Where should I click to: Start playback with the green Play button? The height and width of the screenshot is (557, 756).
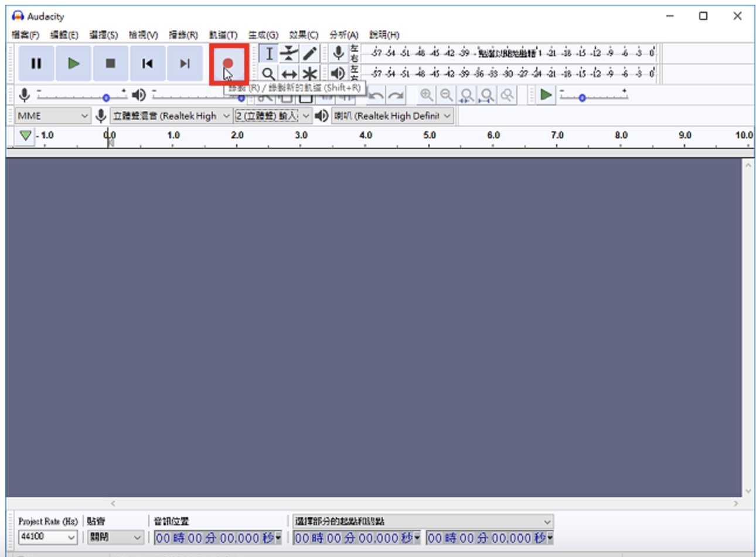tap(73, 63)
